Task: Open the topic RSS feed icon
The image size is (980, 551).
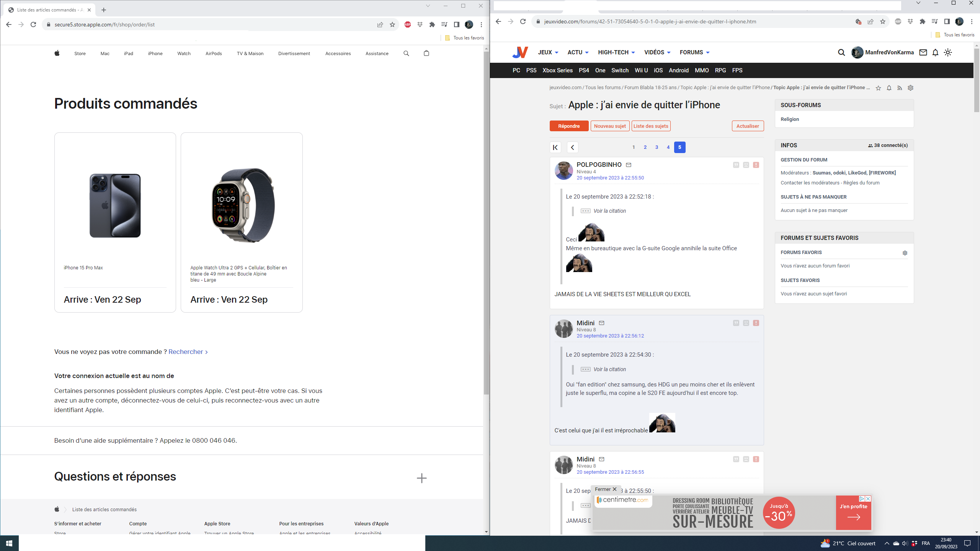Action: (900, 88)
